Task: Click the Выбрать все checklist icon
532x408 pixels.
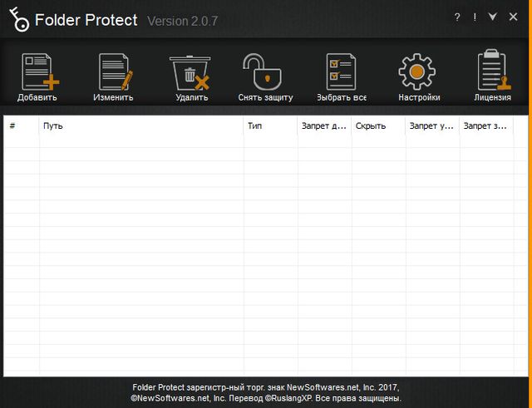Action: pos(341,72)
